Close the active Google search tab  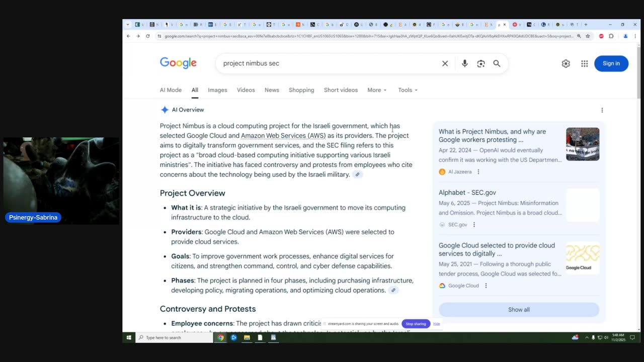coord(505,25)
